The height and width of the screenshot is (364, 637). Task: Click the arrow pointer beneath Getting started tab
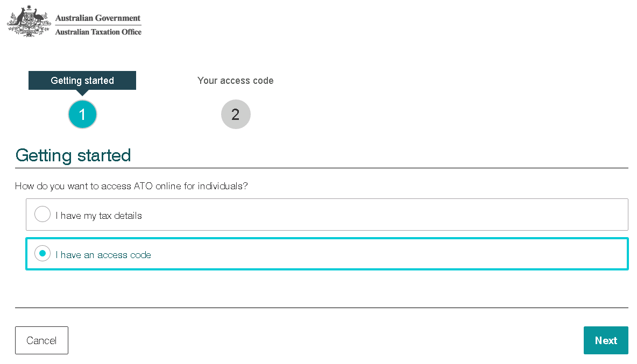(x=82, y=92)
